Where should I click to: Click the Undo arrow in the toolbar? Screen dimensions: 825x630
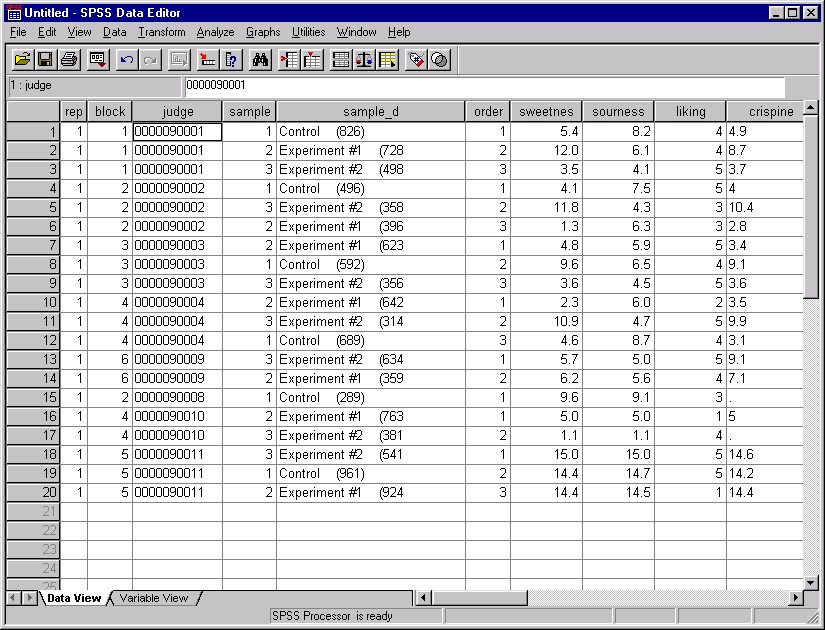click(x=127, y=60)
